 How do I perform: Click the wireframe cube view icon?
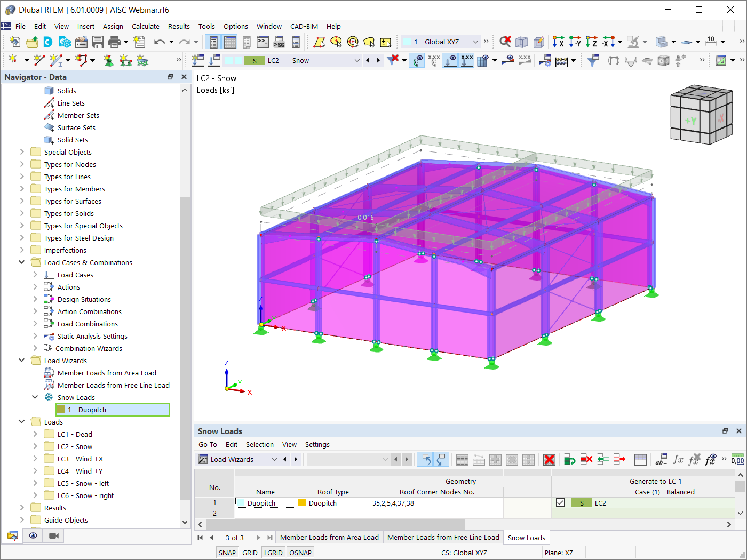[521, 42]
